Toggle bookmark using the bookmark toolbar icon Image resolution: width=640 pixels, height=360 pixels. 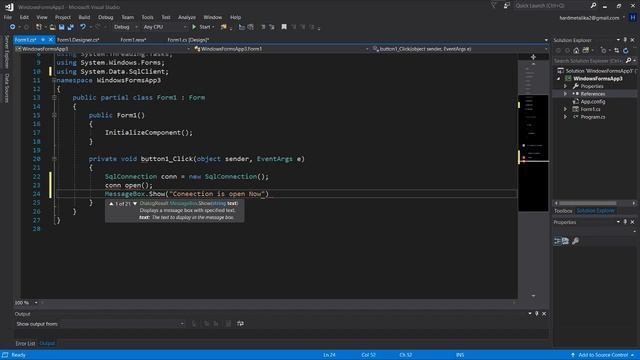(x=284, y=27)
